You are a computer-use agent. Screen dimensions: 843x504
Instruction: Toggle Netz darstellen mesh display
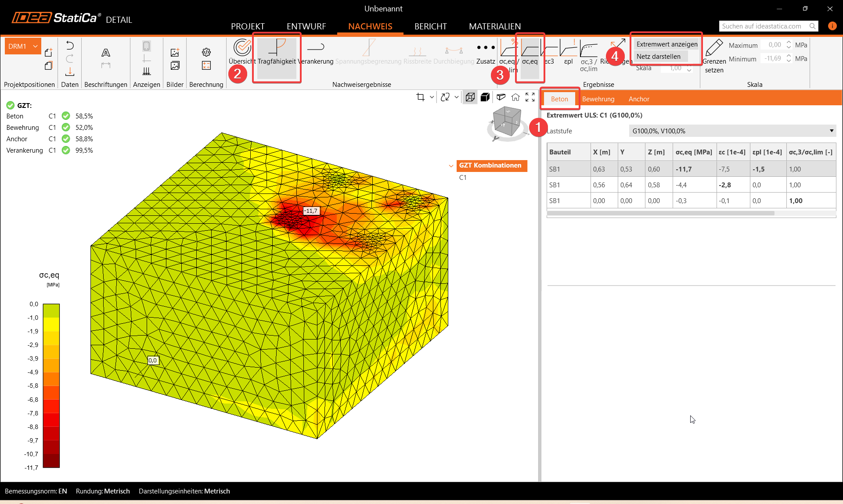(658, 56)
